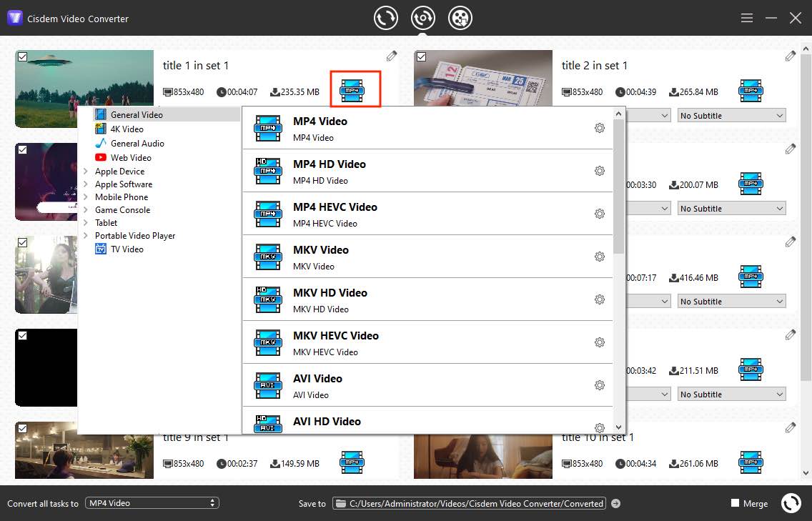Uncheck the title 9 thumbnail checkbox
The height and width of the screenshot is (521, 812).
click(22, 428)
